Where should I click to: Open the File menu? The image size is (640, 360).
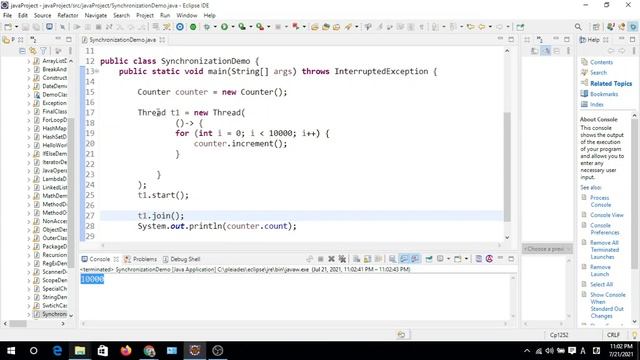(7, 16)
